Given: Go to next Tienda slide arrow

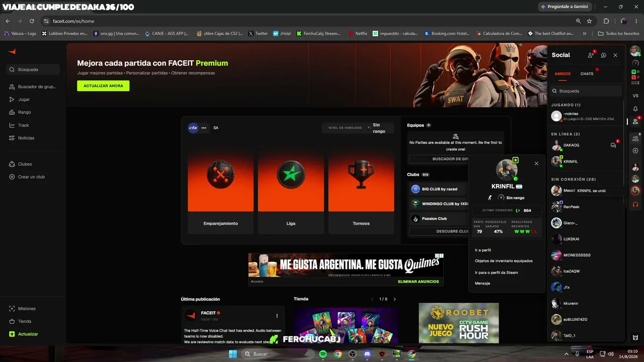Looking at the screenshot, I should pyautogui.click(x=394, y=299).
